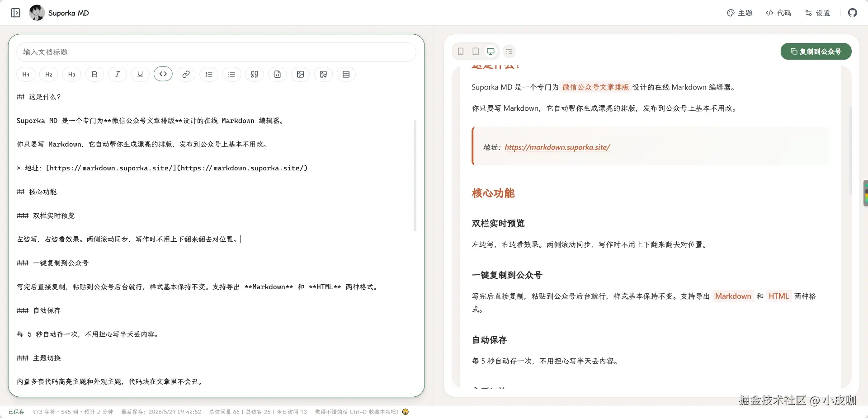The image size is (868, 418).
Task: Click the Suporka MD avatar logo
Action: click(x=37, y=13)
